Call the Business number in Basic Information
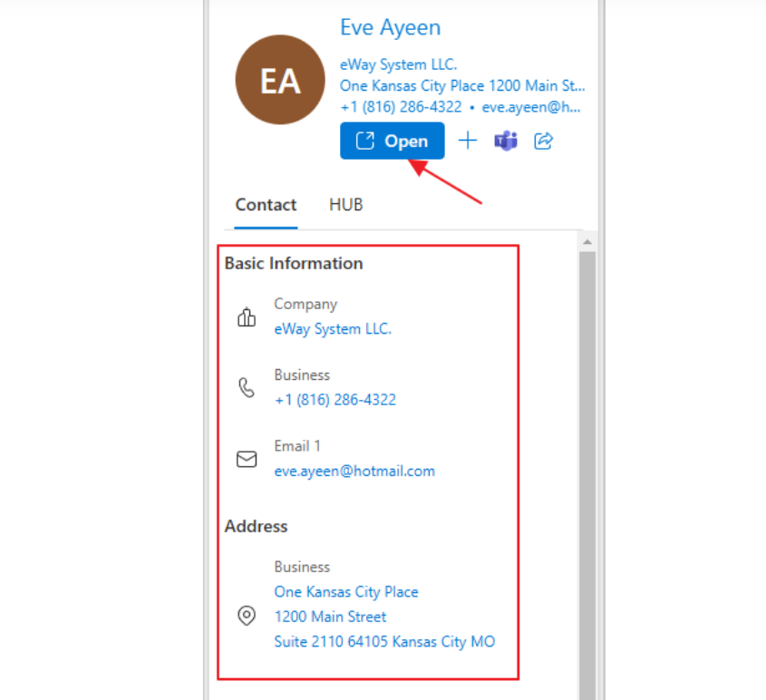This screenshot has height=700, width=766. click(x=335, y=400)
